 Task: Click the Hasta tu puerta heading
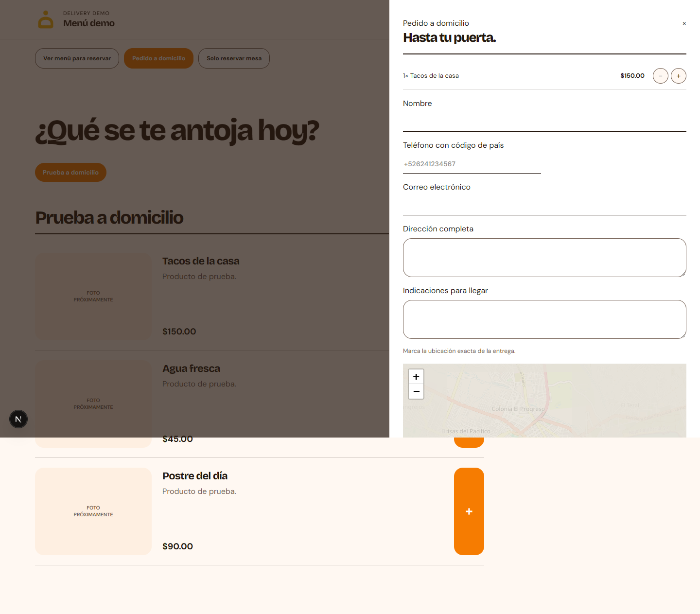click(450, 38)
